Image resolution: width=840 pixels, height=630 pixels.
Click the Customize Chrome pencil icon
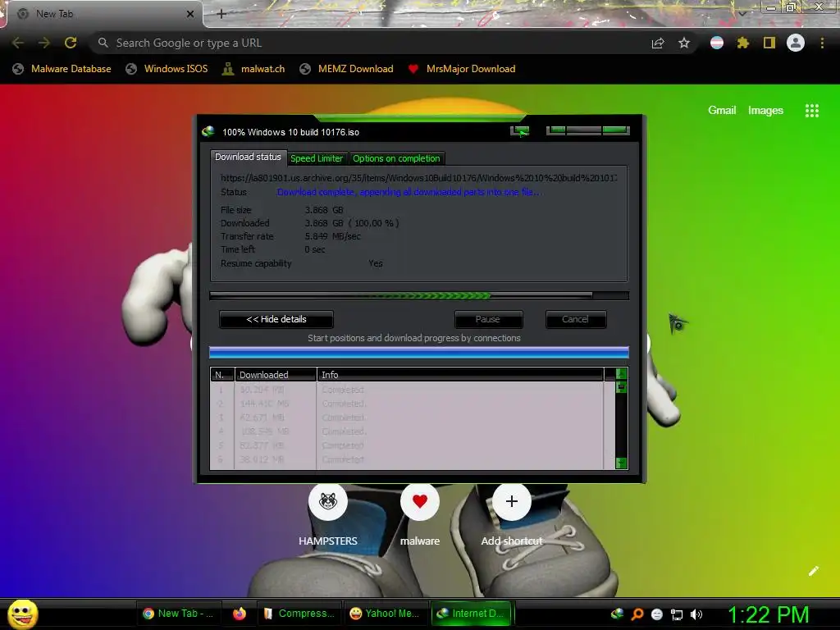tap(814, 571)
